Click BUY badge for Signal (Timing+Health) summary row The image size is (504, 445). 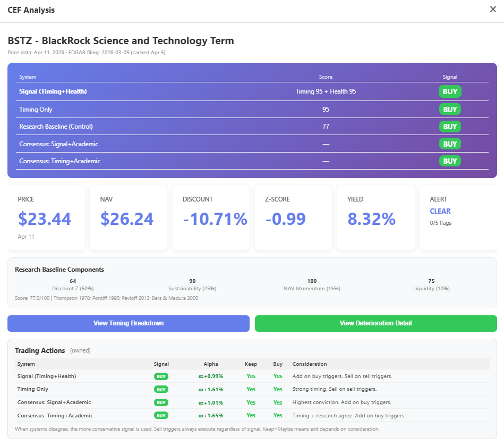coord(450,91)
